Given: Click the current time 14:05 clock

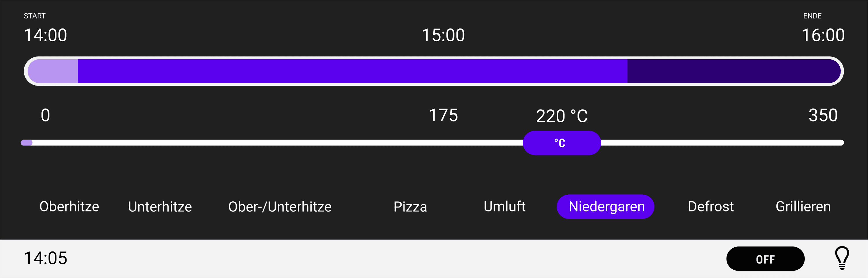Looking at the screenshot, I should [x=45, y=258].
